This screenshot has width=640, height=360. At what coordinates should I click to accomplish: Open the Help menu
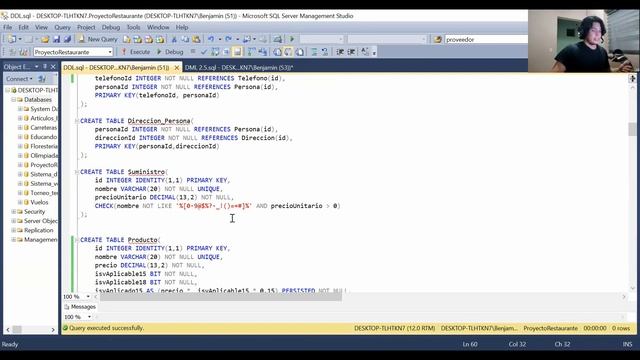point(182,27)
